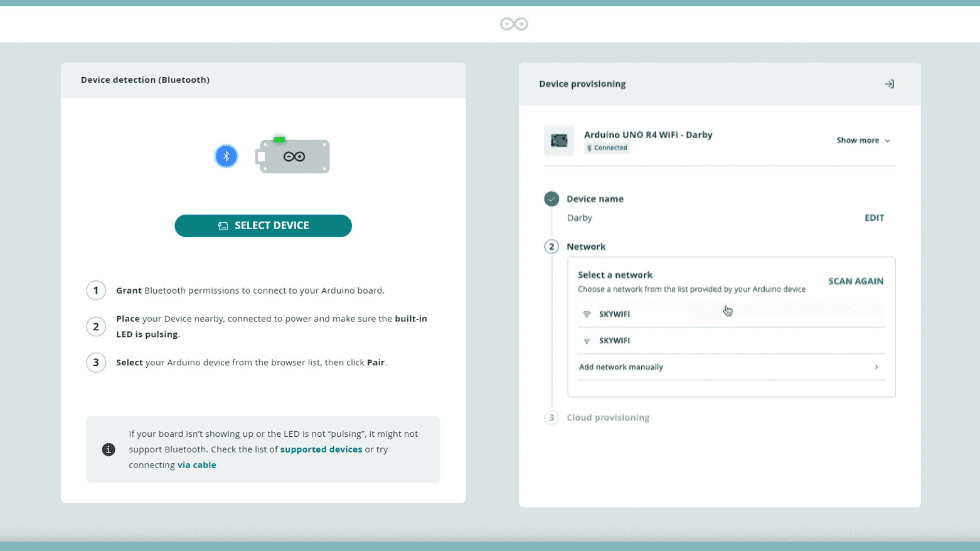Click the Arduino board illustration
Image resolution: width=980 pixels, height=551 pixels.
click(x=293, y=155)
